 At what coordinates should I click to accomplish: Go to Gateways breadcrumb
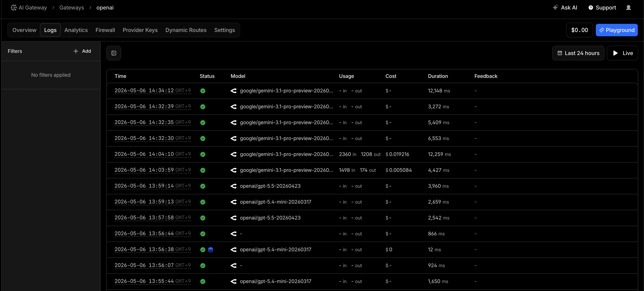(x=71, y=8)
